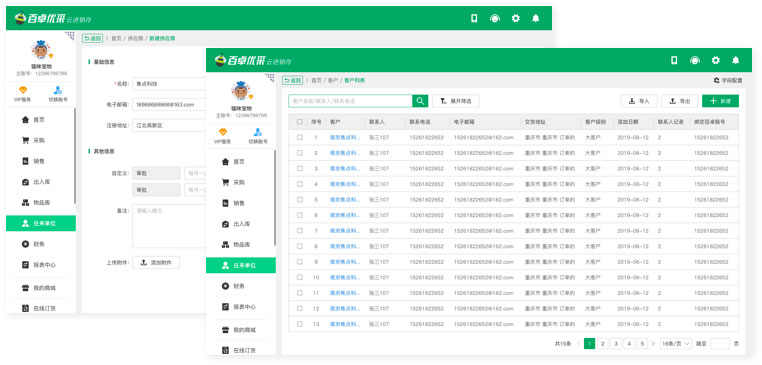Click 切换账号 icon in front window
The image size is (762, 365).
coord(258,132)
